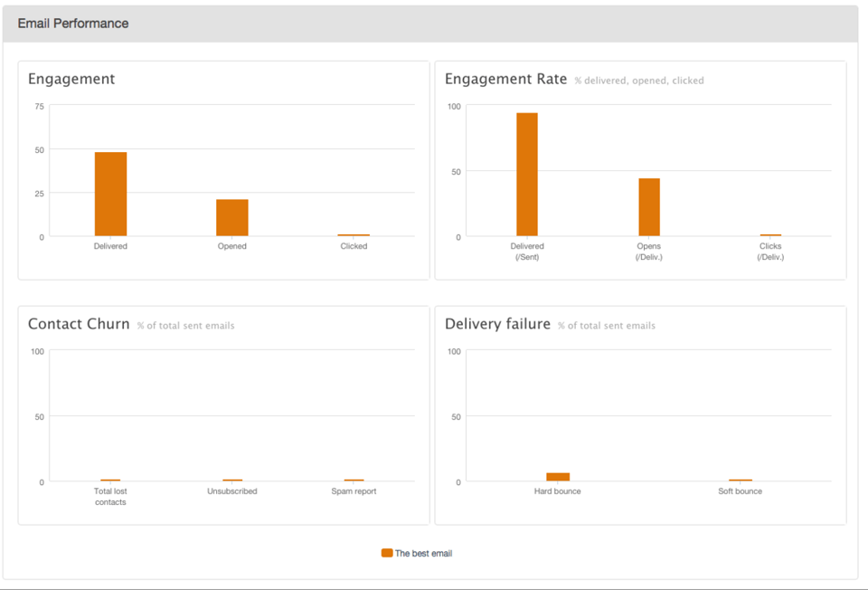Select the Total lost contacts bar
Image resolution: width=868 pixels, height=590 pixels.
tap(110, 481)
